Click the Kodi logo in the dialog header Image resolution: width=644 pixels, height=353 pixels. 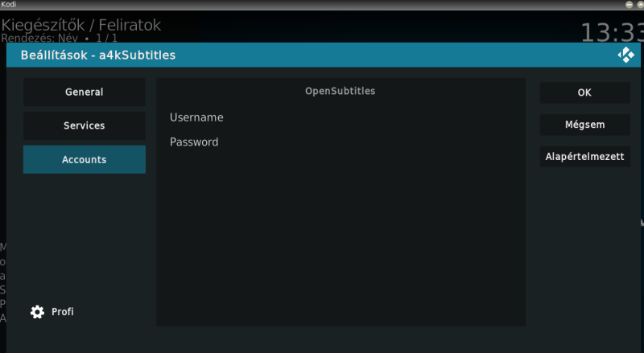[625, 55]
